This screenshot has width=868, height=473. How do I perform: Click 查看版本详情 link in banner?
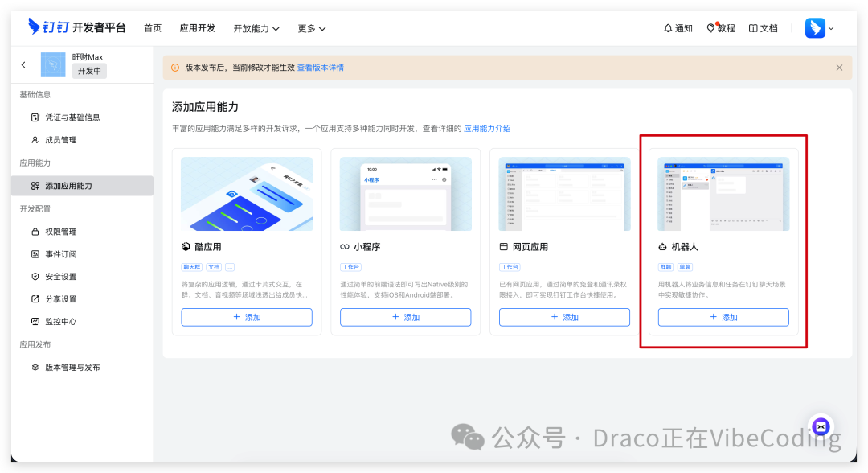coord(321,68)
